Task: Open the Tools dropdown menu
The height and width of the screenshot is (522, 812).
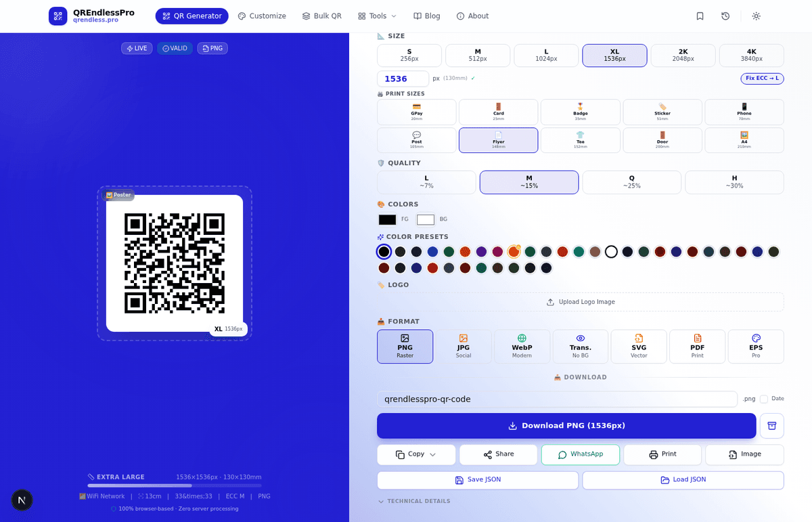Action: pyautogui.click(x=378, y=16)
